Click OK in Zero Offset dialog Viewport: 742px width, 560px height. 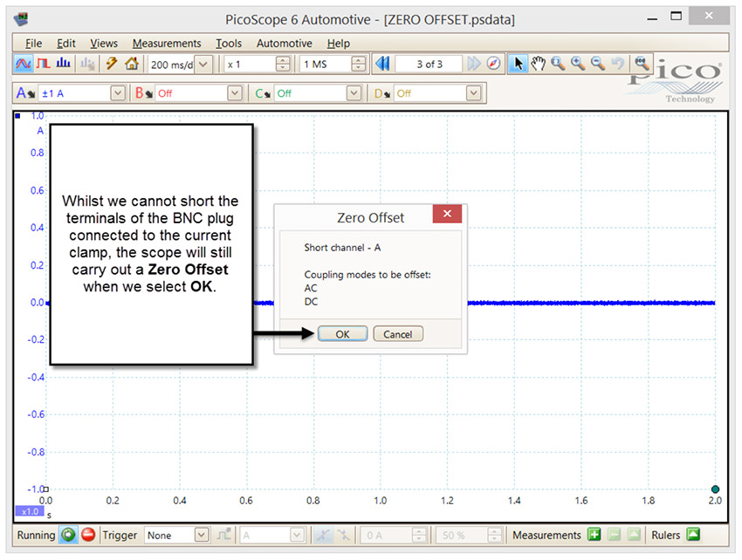(x=342, y=334)
